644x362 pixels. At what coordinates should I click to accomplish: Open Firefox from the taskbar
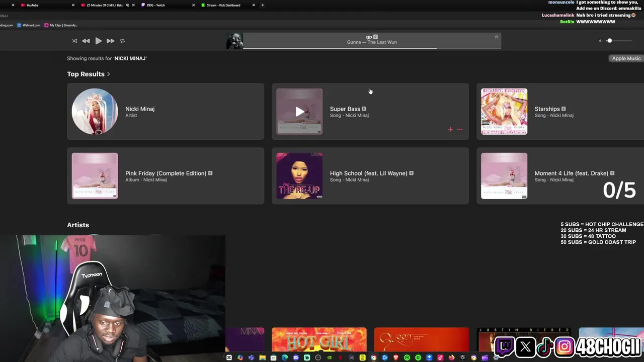tap(452, 357)
